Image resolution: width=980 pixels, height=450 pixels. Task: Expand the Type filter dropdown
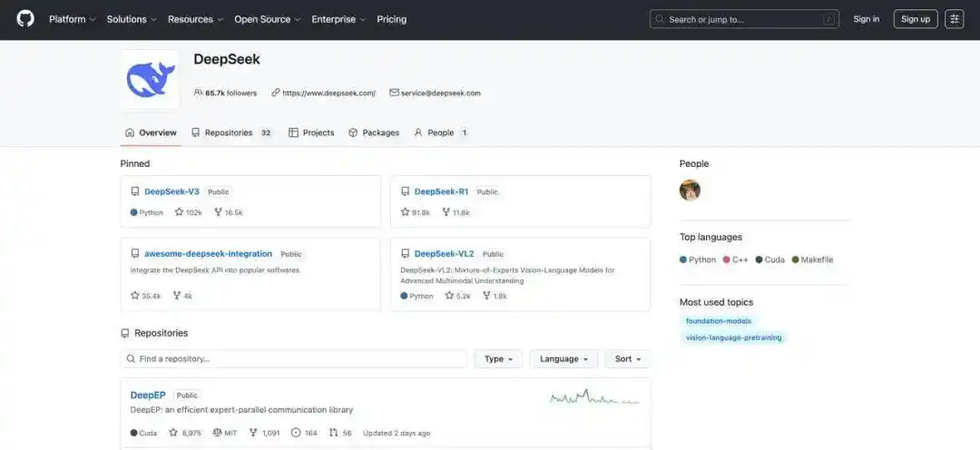(x=498, y=359)
